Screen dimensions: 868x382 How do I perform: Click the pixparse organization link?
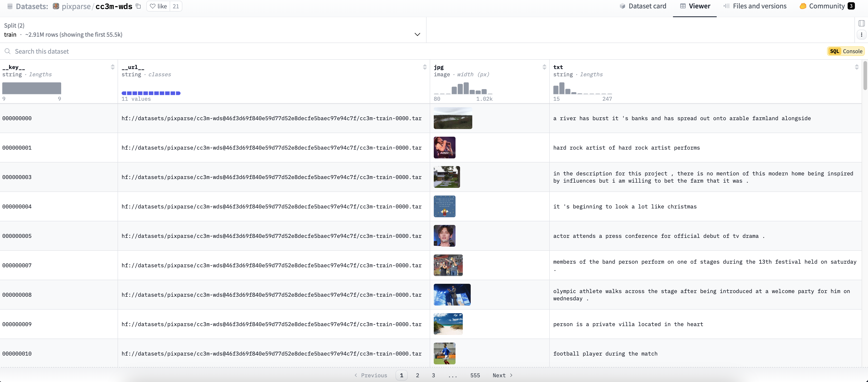tap(76, 6)
